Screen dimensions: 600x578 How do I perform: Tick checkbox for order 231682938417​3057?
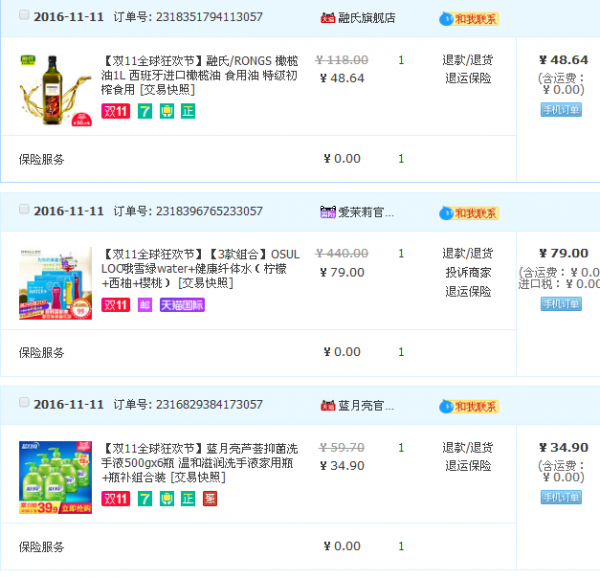[x=24, y=402]
